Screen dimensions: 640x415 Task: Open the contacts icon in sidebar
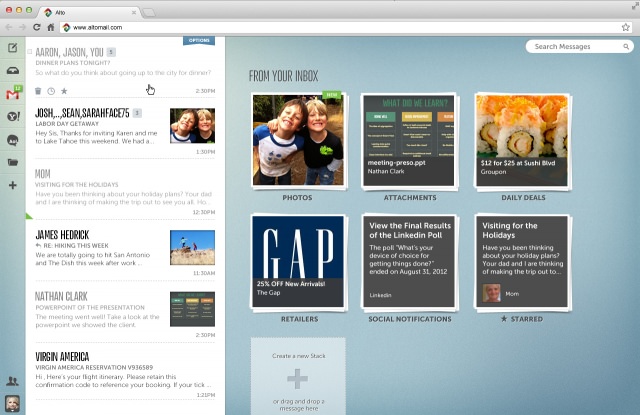click(12, 381)
